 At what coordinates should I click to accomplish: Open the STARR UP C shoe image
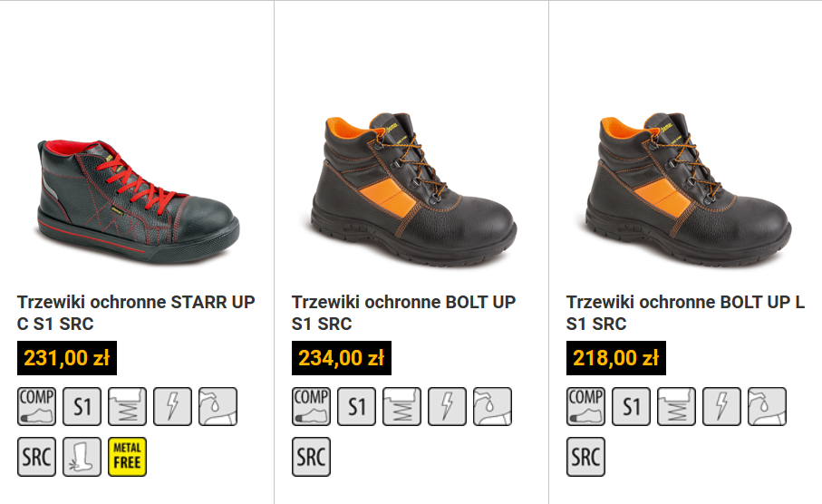139,201
